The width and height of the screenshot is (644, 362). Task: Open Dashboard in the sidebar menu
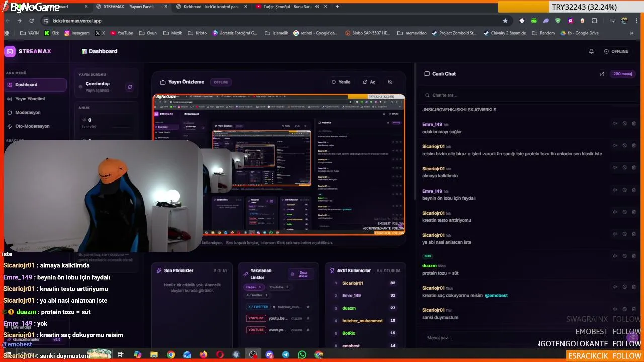(x=35, y=85)
